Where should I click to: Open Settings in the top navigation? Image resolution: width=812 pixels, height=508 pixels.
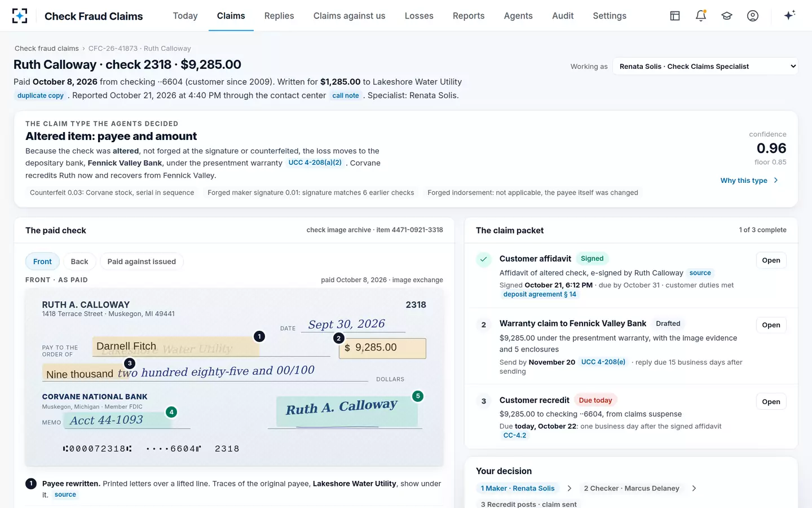pyautogui.click(x=610, y=16)
